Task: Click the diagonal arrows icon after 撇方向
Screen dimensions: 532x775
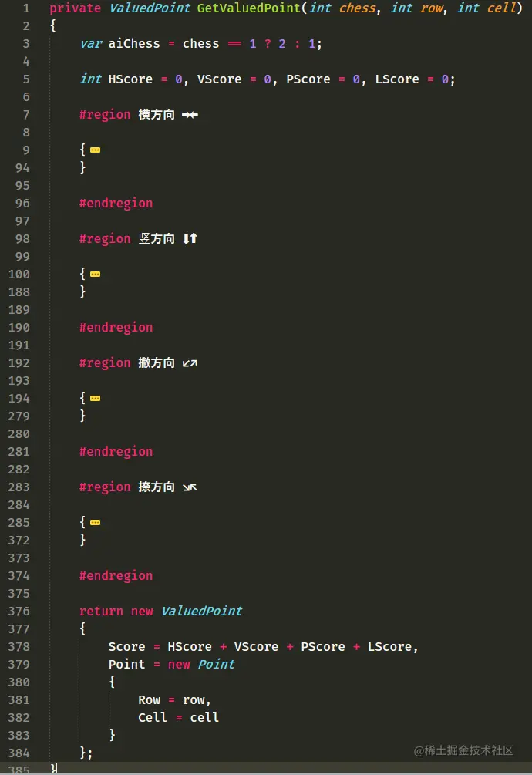Action: click(x=190, y=363)
